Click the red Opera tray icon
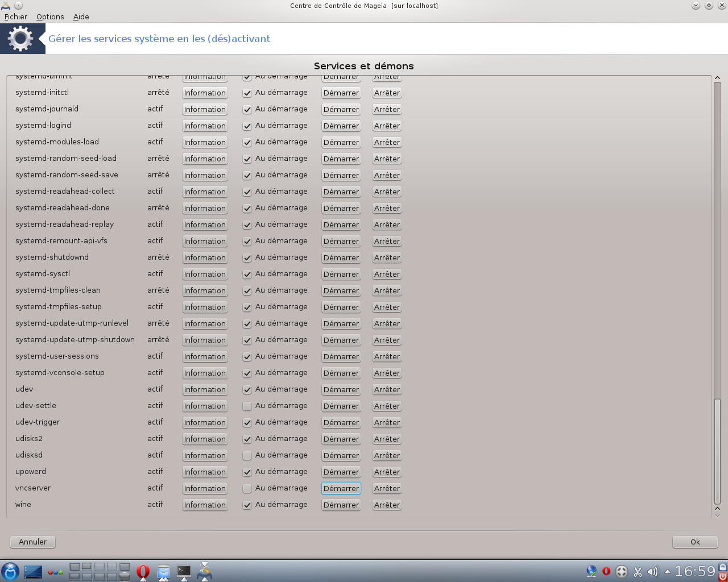728x582 pixels. [606, 571]
